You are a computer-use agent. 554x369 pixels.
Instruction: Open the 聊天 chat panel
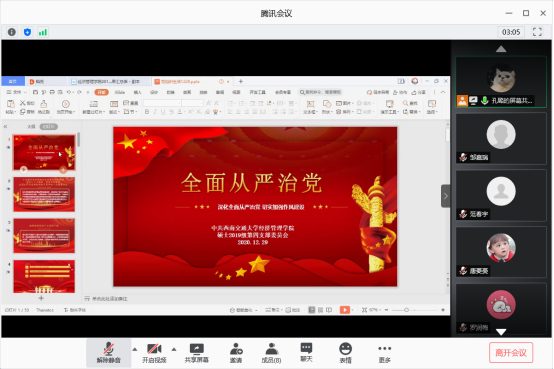[306, 353]
